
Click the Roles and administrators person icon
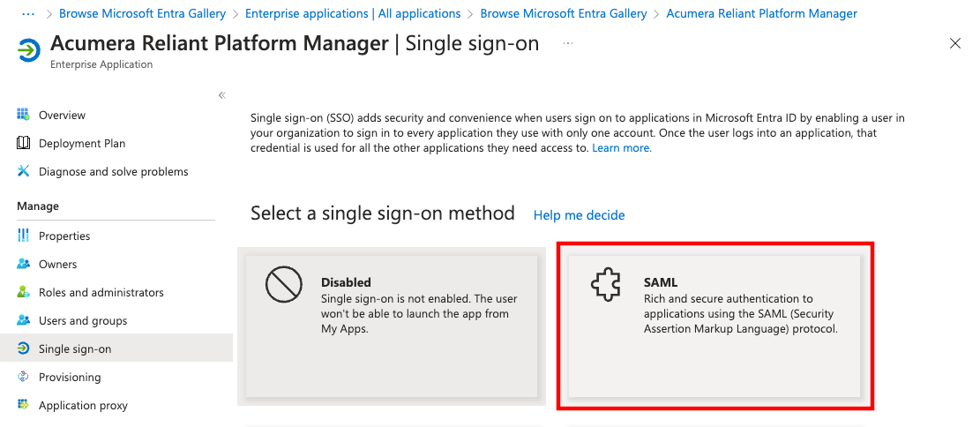point(23,292)
